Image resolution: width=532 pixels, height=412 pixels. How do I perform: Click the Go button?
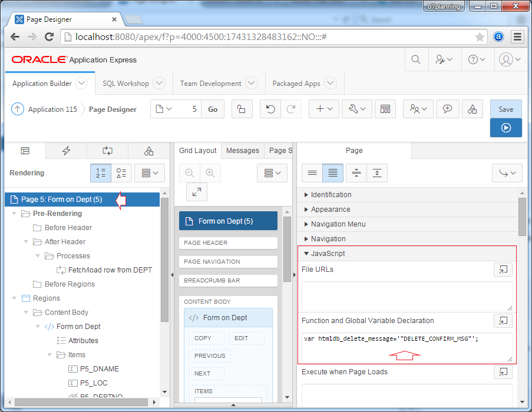click(x=213, y=109)
